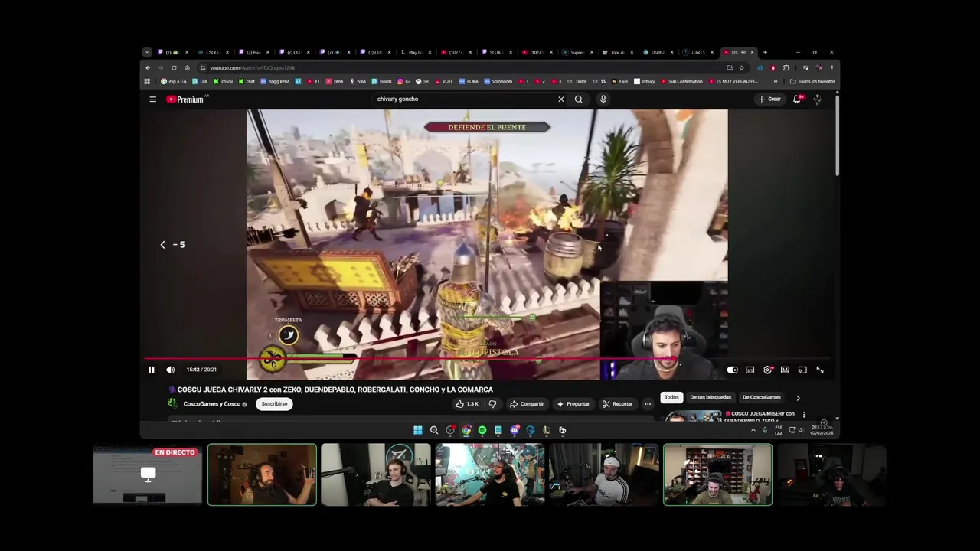The height and width of the screenshot is (551, 980).
Task: Open recommended video COSCU JUEGA MISERY
Action: coord(760,416)
